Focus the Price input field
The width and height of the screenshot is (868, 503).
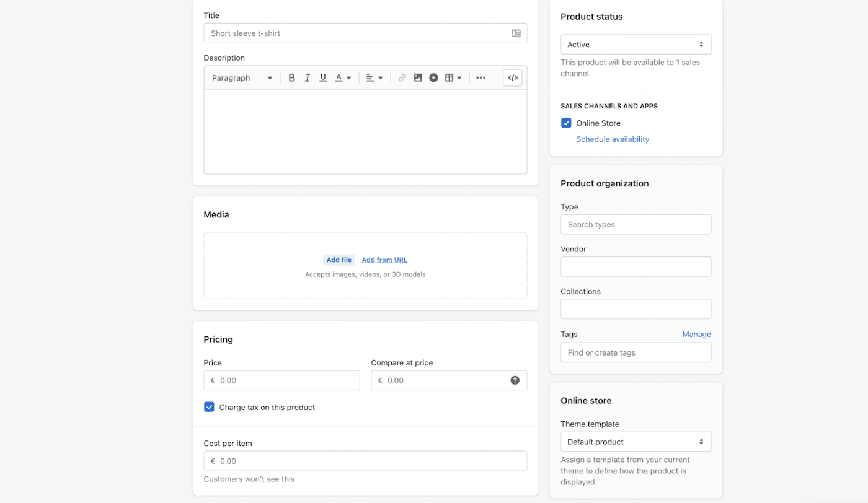281,380
